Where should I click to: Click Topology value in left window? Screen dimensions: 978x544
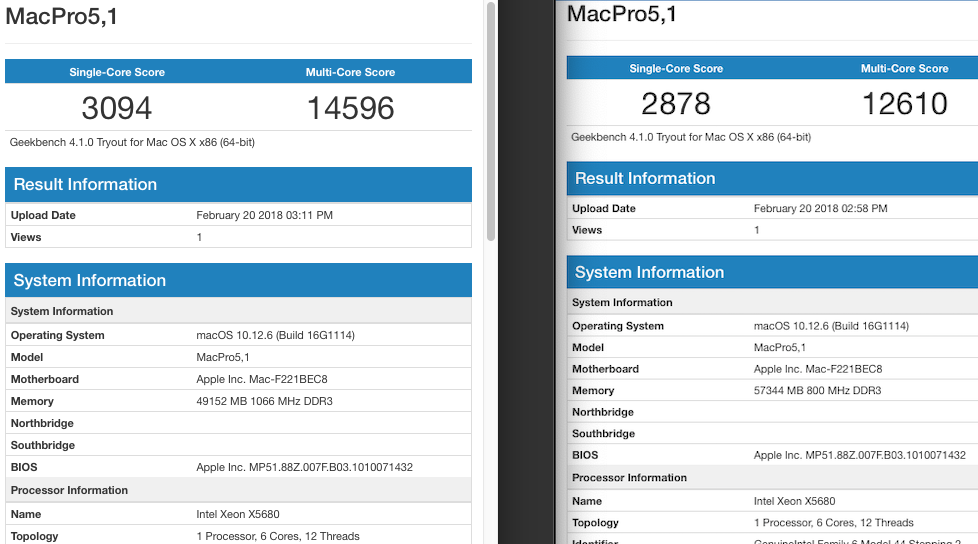pos(278,536)
